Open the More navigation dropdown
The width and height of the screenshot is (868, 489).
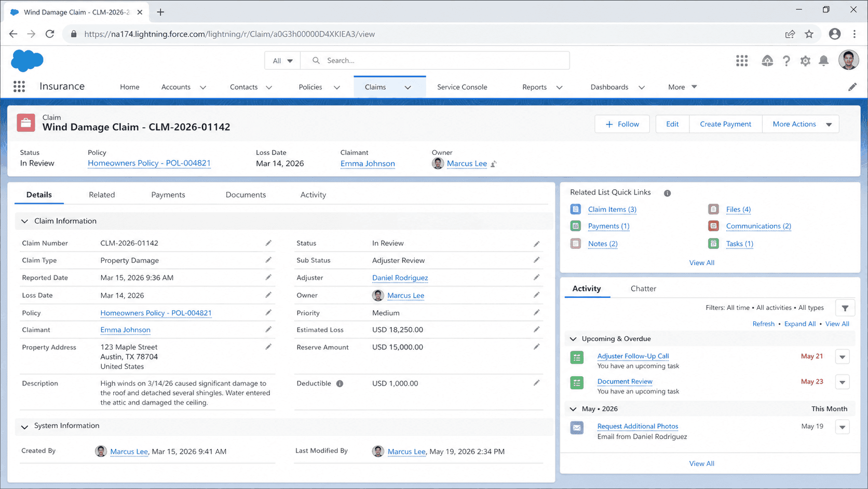[682, 87]
